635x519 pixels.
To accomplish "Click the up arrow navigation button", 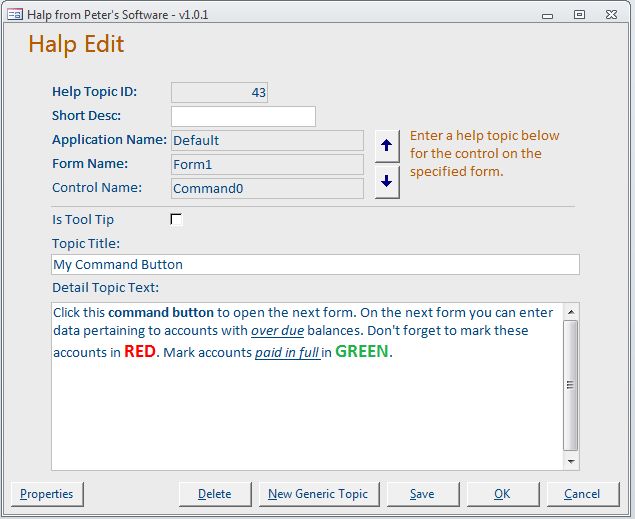I will [x=387, y=146].
